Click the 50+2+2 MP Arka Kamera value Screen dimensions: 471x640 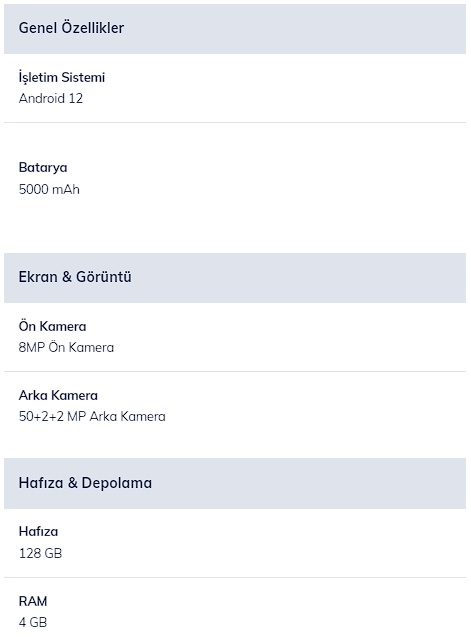(92, 416)
